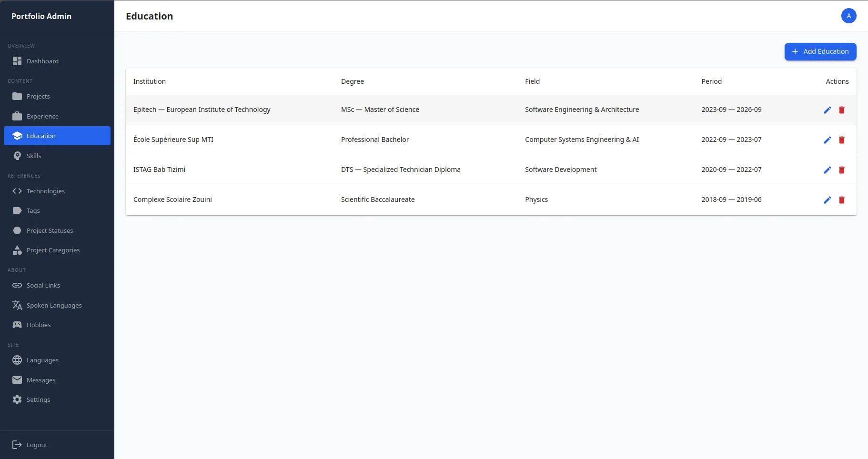Delete the Complexe Scolaire Zouini entry
This screenshot has width=868, height=459.
(842, 200)
